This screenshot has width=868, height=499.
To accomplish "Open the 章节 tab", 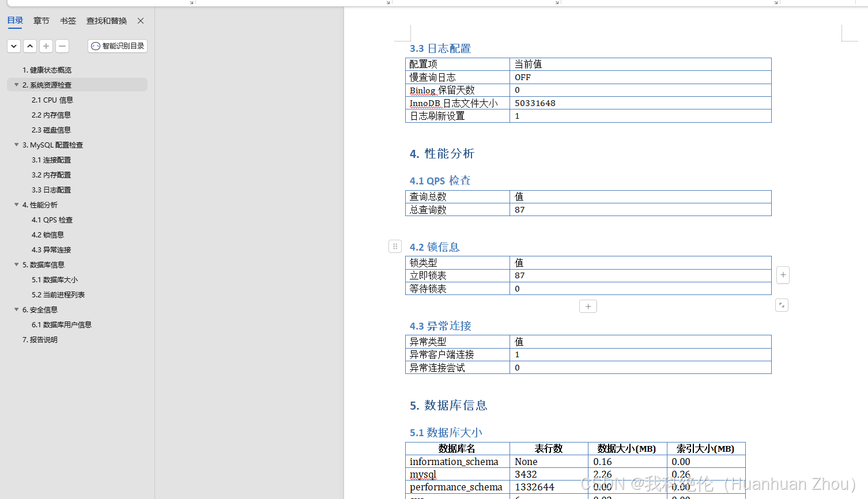I will pyautogui.click(x=41, y=21).
